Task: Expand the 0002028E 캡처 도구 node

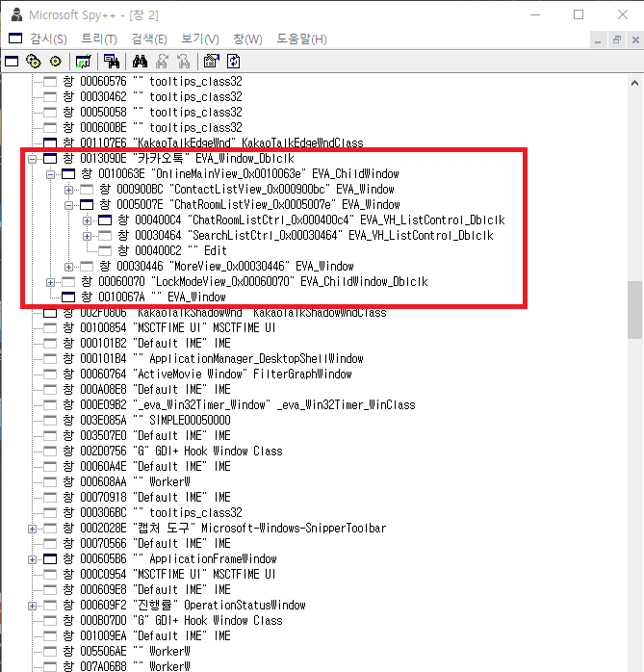Action: [x=32, y=529]
